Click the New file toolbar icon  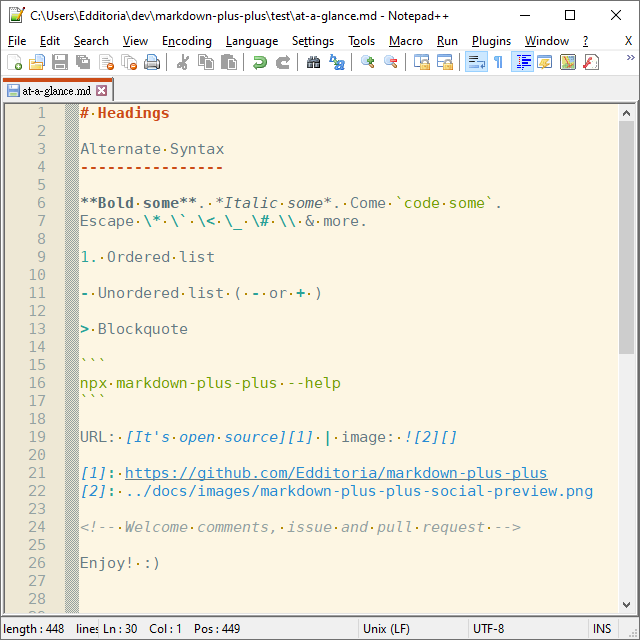[x=14, y=62]
